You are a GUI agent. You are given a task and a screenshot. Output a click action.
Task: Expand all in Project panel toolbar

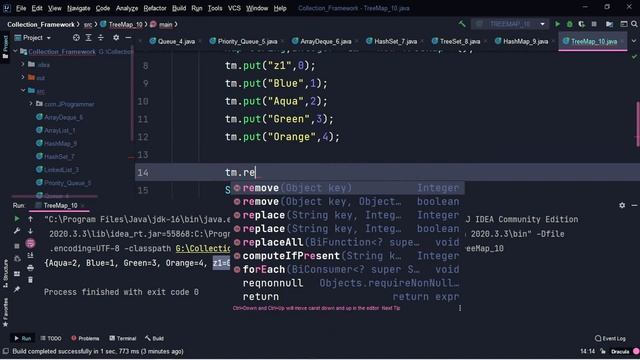[x=88, y=38]
